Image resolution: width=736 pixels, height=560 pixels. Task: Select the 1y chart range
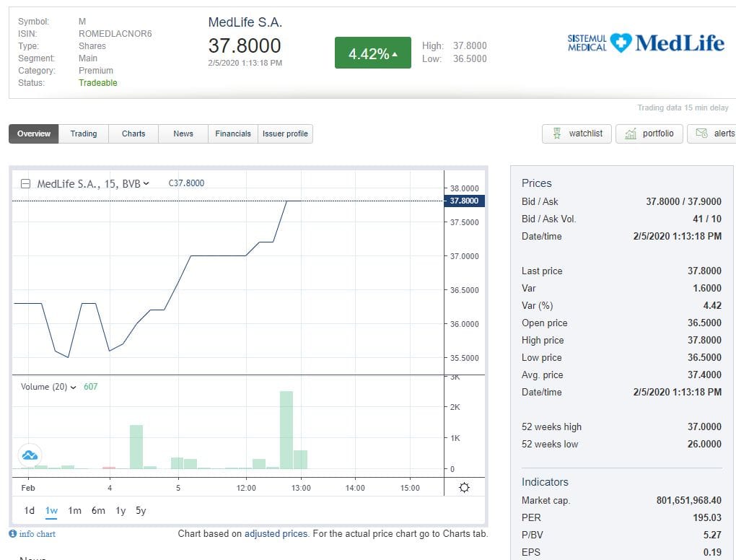[x=121, y=510]
